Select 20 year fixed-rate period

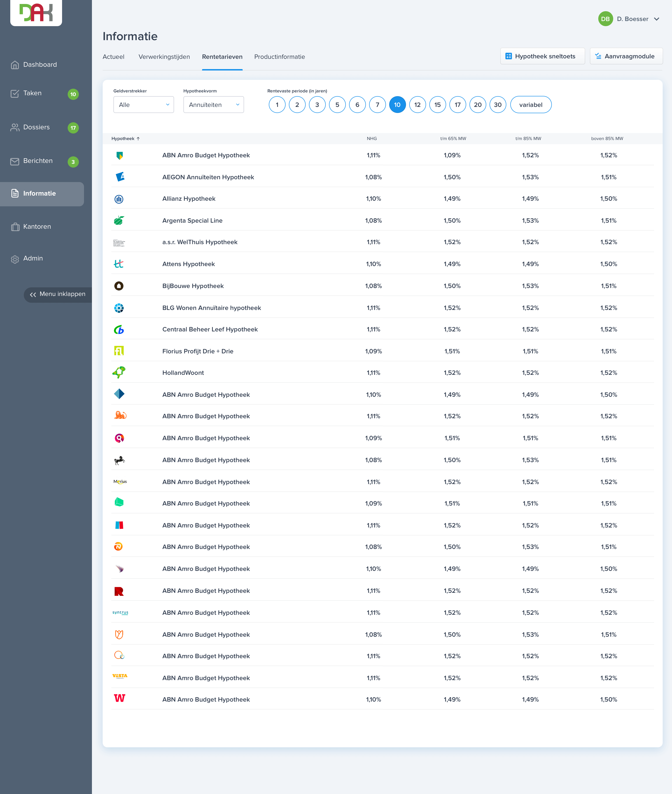pos(477,105)
